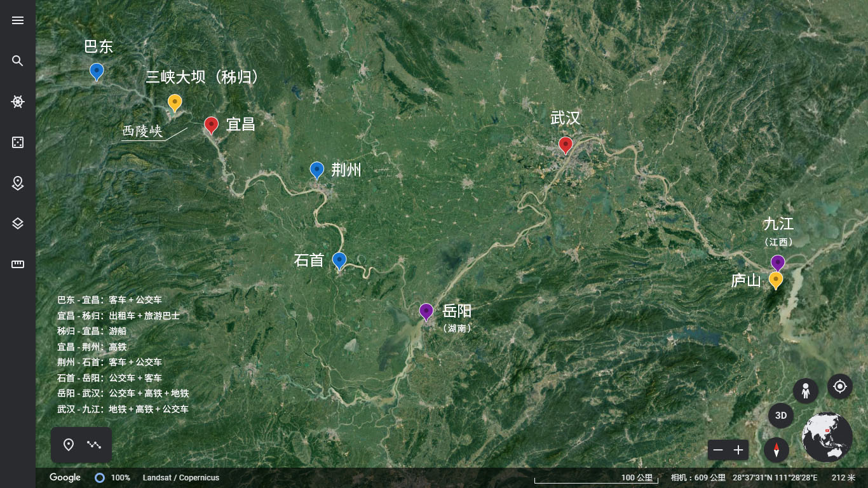Click the 武汉 city label

pos(566,118)
